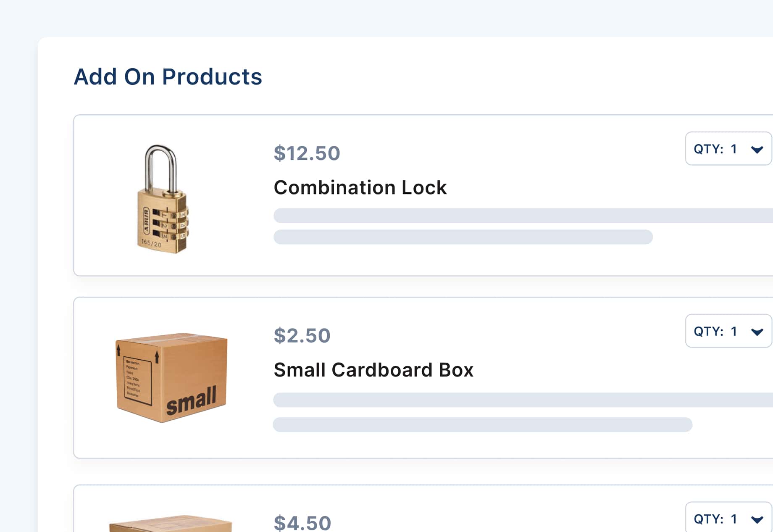Open the QTY dropdown for the $4.50 product
Image resolution: width=773 pixels, height=532 pixels.
pos(728,519)
